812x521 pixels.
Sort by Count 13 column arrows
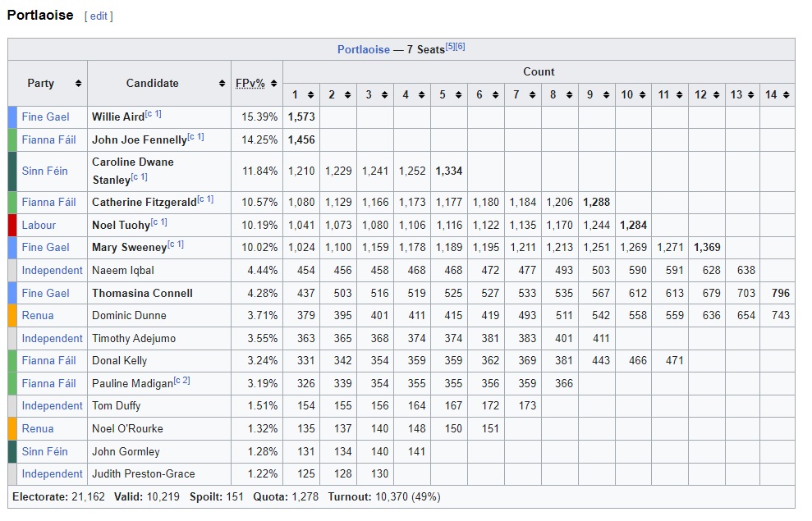click(751, 94)
